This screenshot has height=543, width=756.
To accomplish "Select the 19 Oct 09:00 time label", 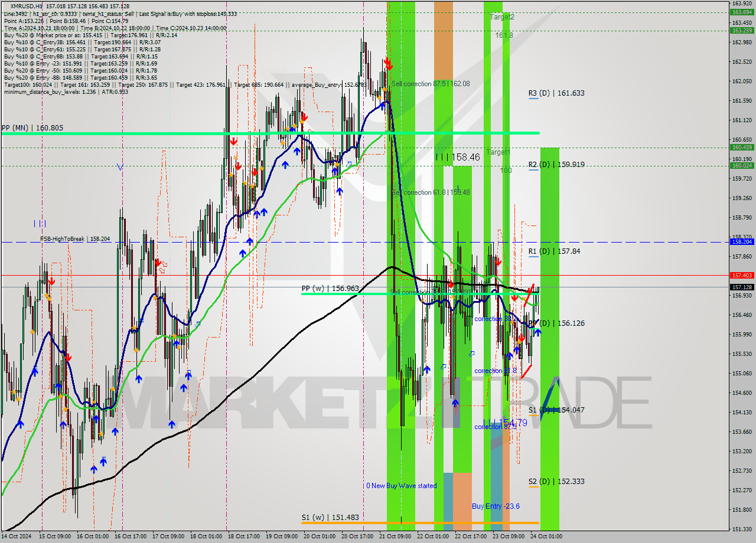I will (x=282, y=537).
